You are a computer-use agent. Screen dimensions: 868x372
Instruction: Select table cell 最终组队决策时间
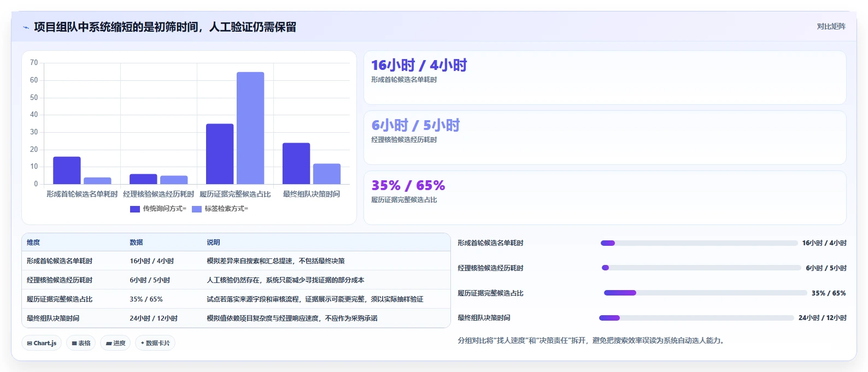(53, 318)
